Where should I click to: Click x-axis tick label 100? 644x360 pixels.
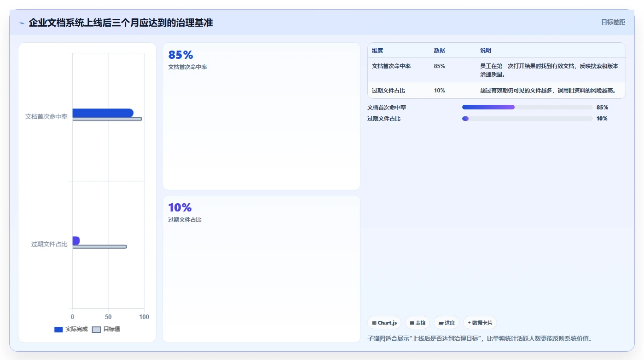coord(144,317)
